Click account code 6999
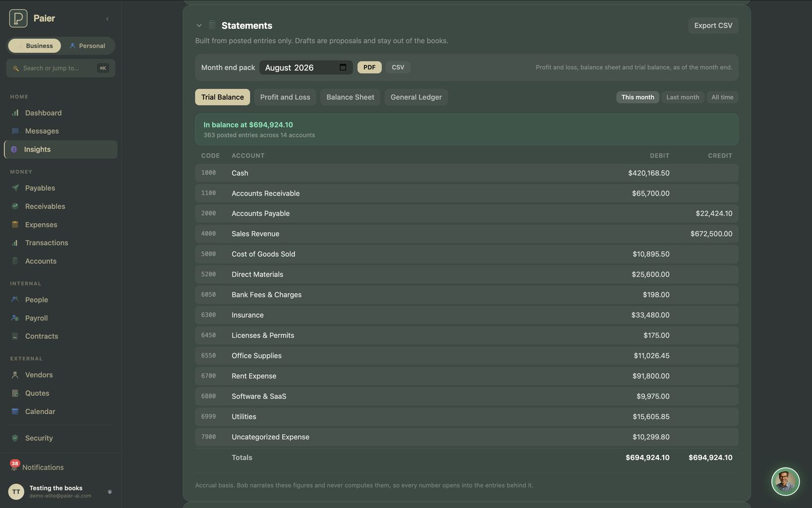Screen dimensions: 812x508 (208, 416)
